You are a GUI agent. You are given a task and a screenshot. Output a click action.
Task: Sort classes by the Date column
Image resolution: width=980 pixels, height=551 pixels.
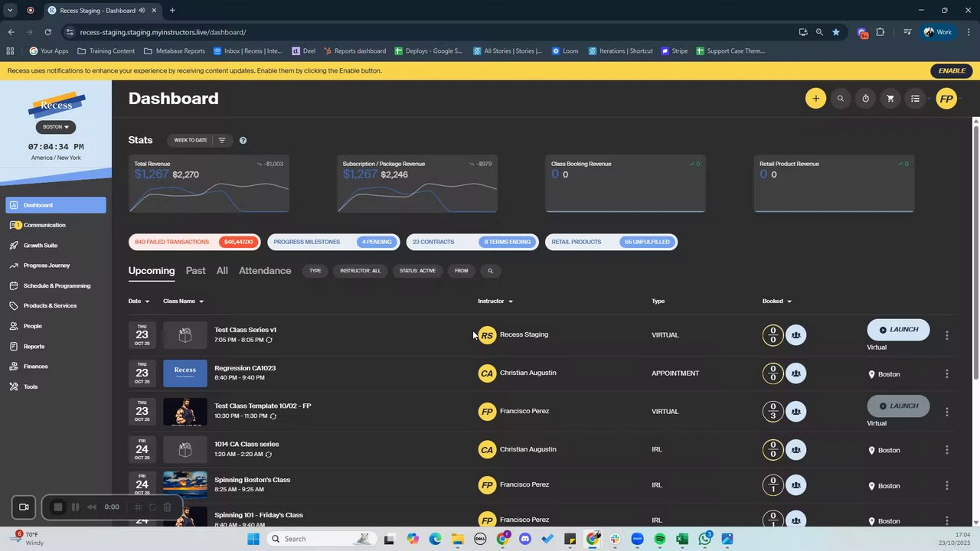tap(139, 302)
